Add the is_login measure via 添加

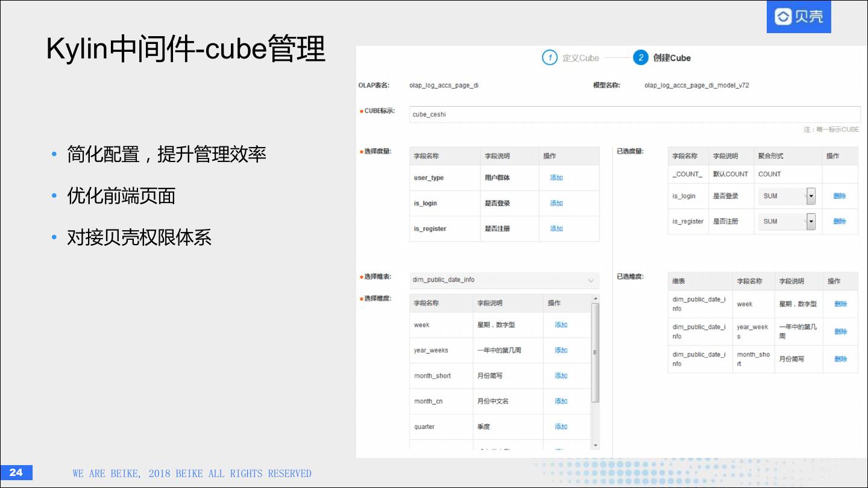tap(556, 203)
